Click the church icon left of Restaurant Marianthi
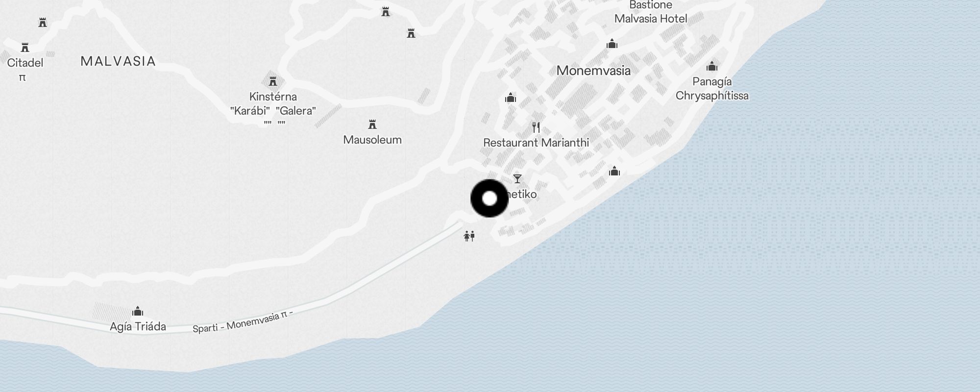Viewport: 980px width, 392px height. tap(511, 98)
